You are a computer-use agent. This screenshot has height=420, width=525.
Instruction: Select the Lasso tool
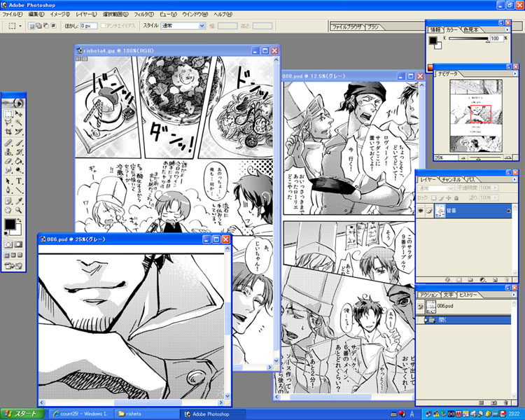(x=8, y=122)
